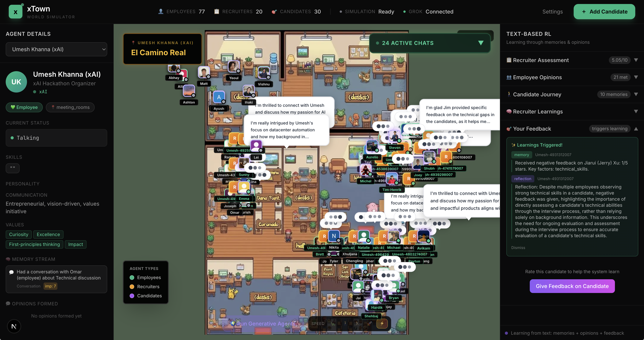Image resolution: width=644 pixels, height=340 pixels.
Task: Click the round N badge bottom-left
Action: click(x=14, y=326)
